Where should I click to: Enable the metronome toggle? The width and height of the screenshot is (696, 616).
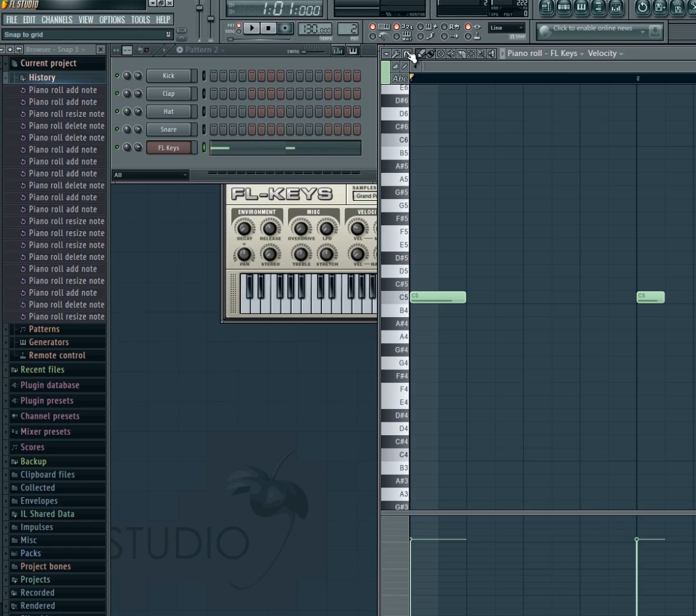coord(372,37)
